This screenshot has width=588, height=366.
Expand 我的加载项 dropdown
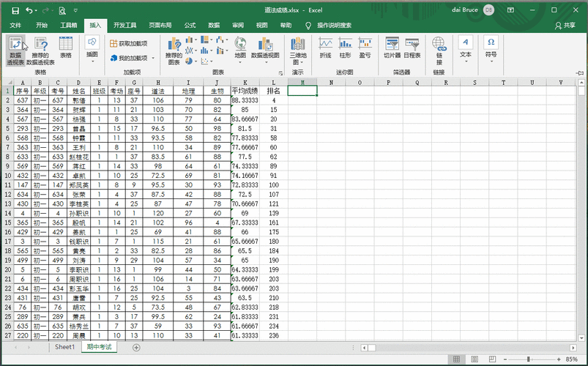[x=153, y=58]
